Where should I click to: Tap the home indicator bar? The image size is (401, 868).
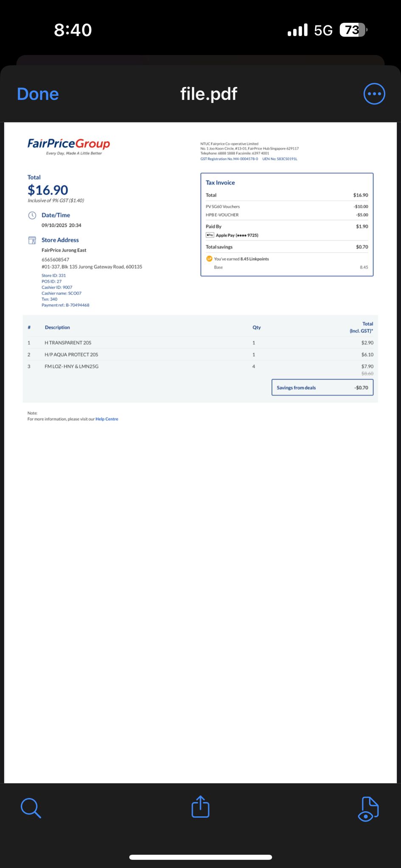(200, 857)
